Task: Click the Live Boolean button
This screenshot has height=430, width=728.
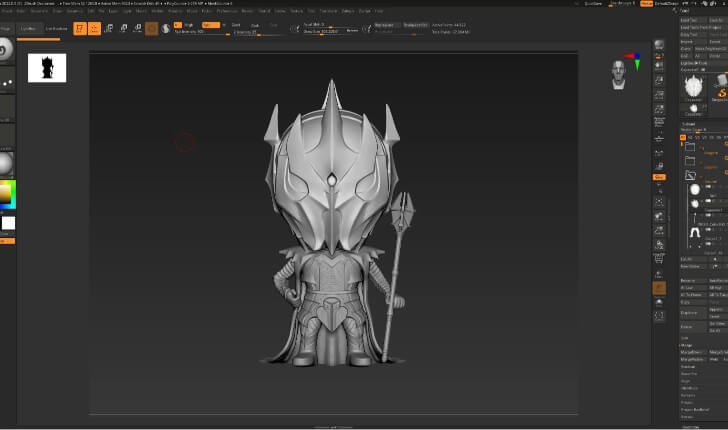Action: (x=57, y=29)
